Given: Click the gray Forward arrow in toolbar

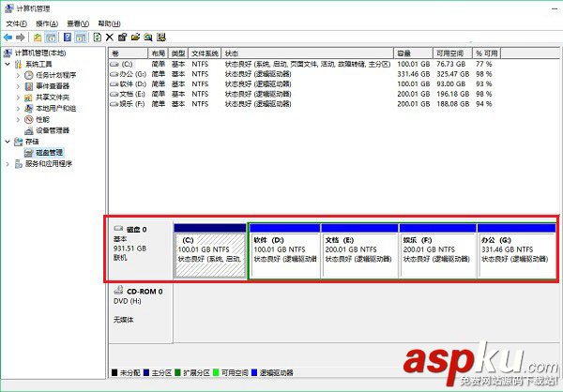Looking at the screenshot, I should 21,37.
